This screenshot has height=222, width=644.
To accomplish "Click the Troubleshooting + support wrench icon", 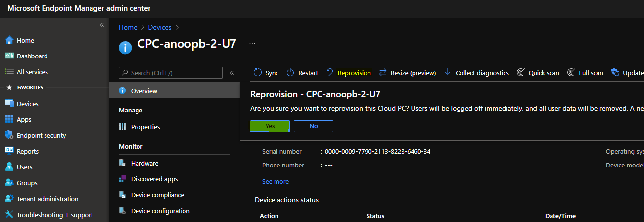I will tap(9, 215).
